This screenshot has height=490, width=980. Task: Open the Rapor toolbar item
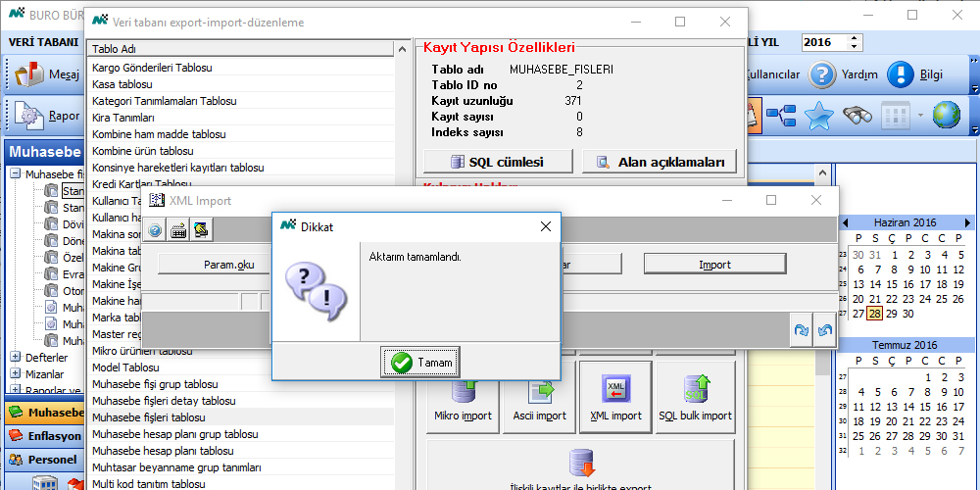47,116
